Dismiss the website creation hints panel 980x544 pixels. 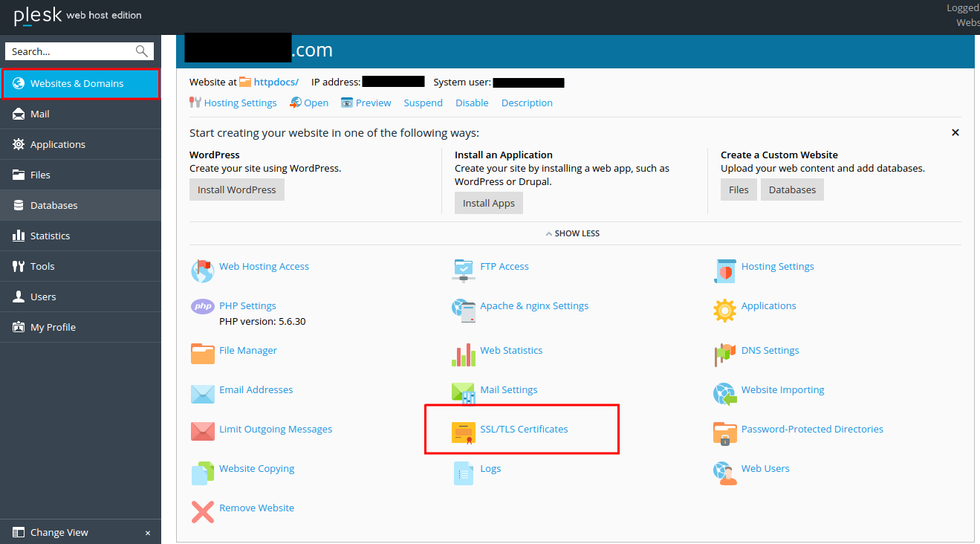pos(955,132)
